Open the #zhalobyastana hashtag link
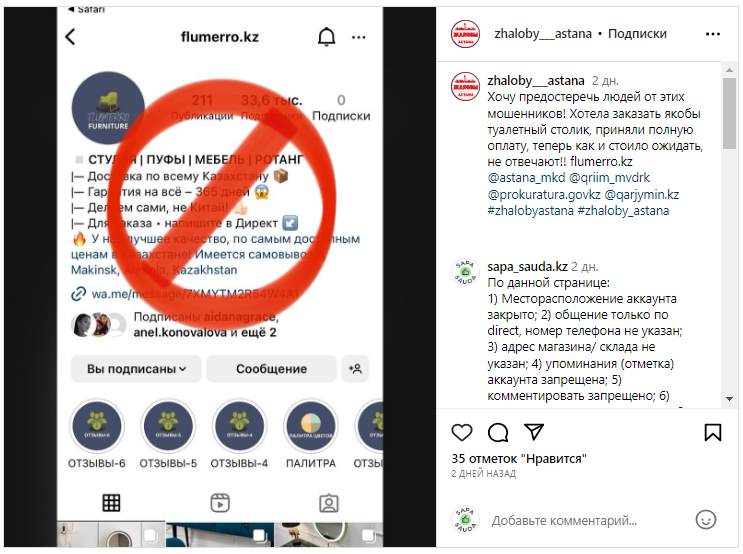Screen dimensions: 743x554 [530, 210]
